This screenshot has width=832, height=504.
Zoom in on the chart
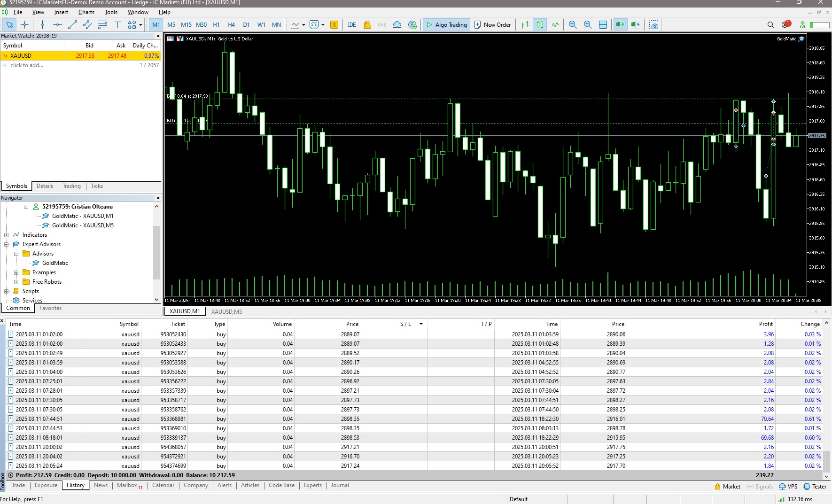coord(573,25)
